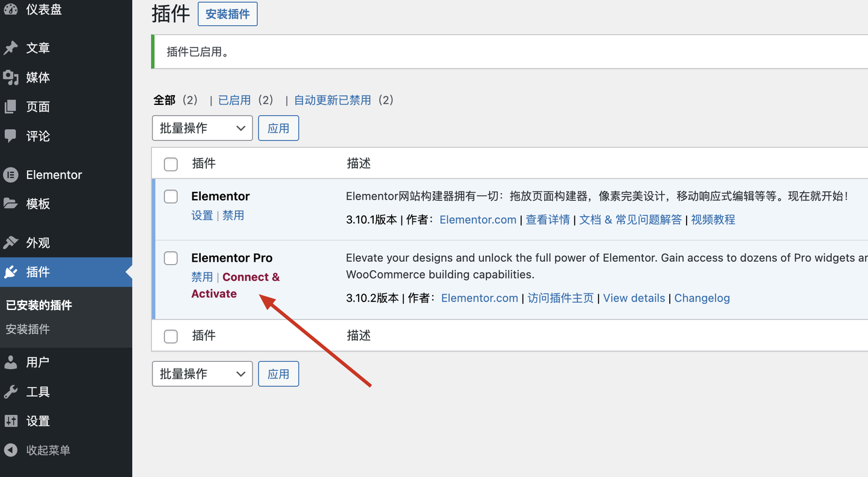Click the folder icon beside 模板
Screen dimensions: 868x477
pyautogui.click(x=11, y=204)
